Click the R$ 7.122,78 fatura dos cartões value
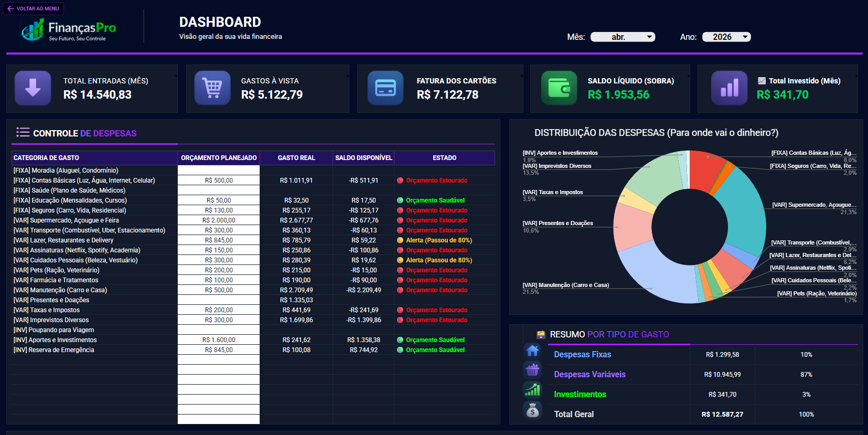 tap(447, 95)
